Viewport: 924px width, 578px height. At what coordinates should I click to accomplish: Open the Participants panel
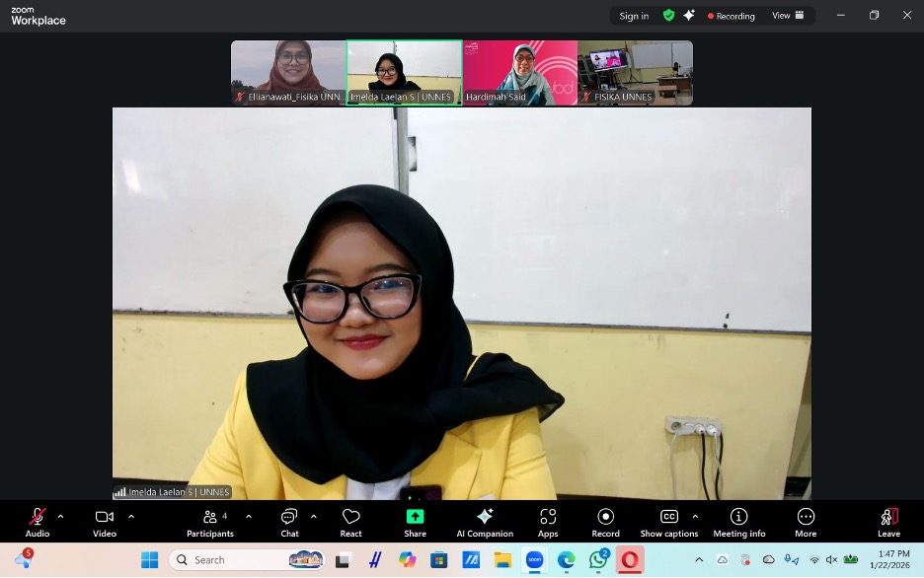pos(210,520)
